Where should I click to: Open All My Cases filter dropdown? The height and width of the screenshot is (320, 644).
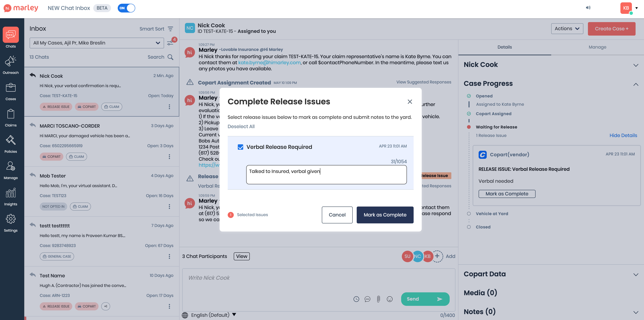[x=96, y=43]
